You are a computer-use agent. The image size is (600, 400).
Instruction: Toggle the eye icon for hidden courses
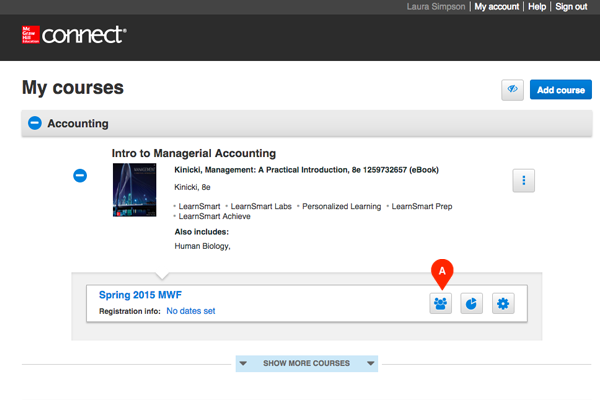tap(513, 90)
